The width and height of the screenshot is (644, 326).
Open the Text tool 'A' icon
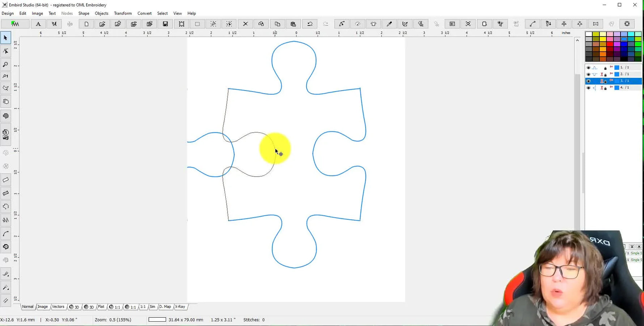tap(38, 24)
